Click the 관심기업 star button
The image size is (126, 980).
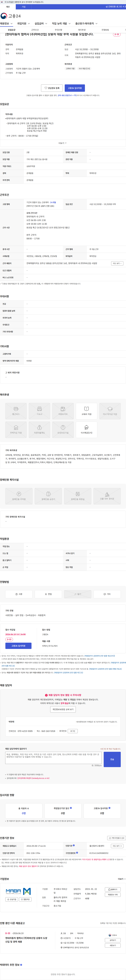pyautogui.click(x=12, y=899)
